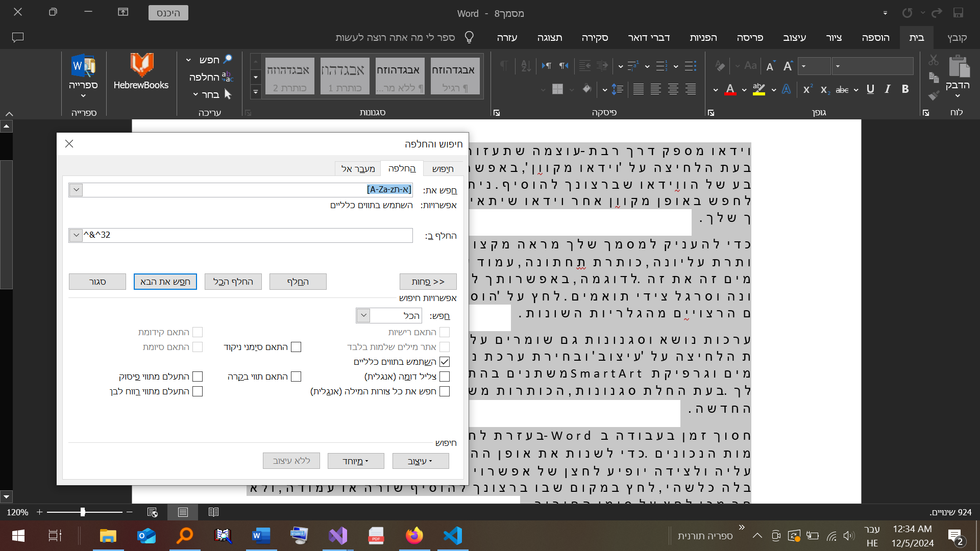Enable ignore white-space characters checkbox
980x551 pixels.
pos(198,391)
